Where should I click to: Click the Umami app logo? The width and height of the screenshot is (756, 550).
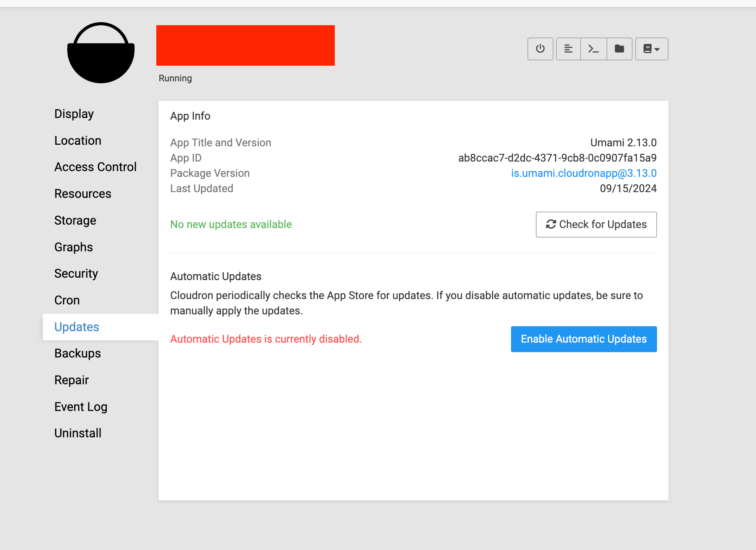(101, 53)
